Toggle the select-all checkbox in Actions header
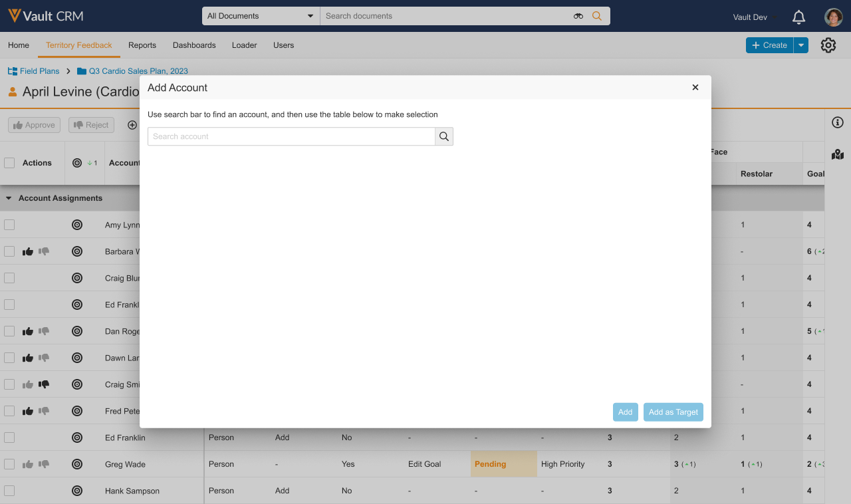This screenshot has height=504, width=851. coord(9,163)
